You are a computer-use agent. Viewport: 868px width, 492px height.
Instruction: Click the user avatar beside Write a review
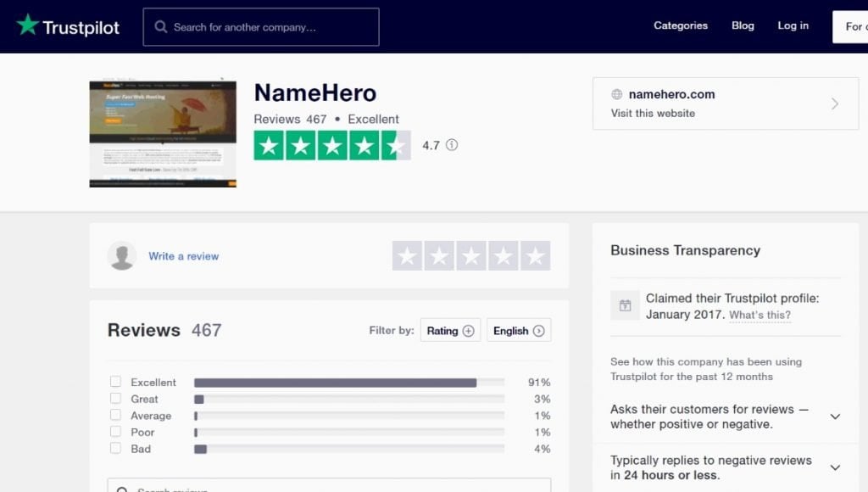122,255
